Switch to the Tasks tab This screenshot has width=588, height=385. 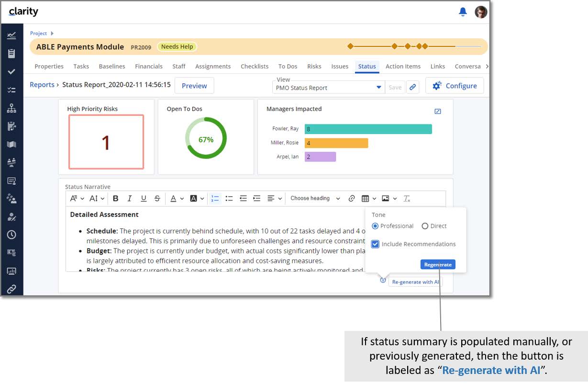tap(81, 67)
